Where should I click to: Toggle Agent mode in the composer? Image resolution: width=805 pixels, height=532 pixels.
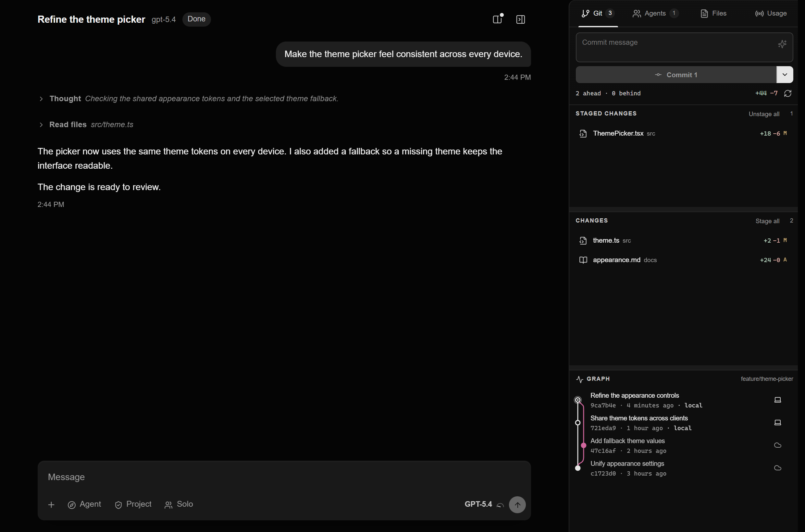pos(84,504)
